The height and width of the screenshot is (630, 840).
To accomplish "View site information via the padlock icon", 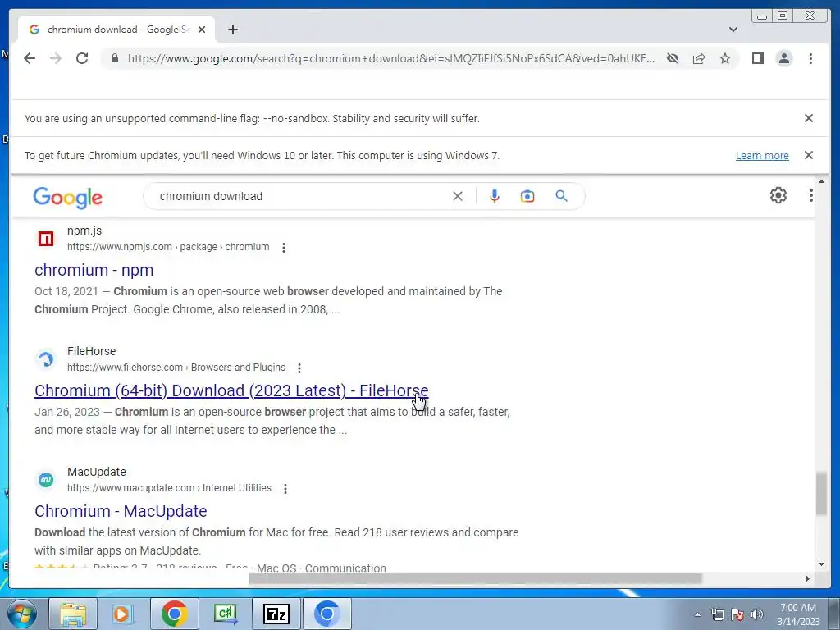I will point(115,58).
